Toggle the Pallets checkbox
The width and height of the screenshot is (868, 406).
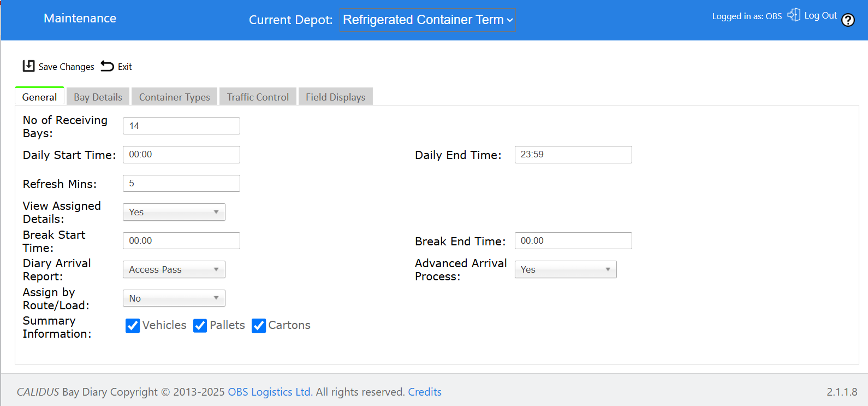click(200, 326)
